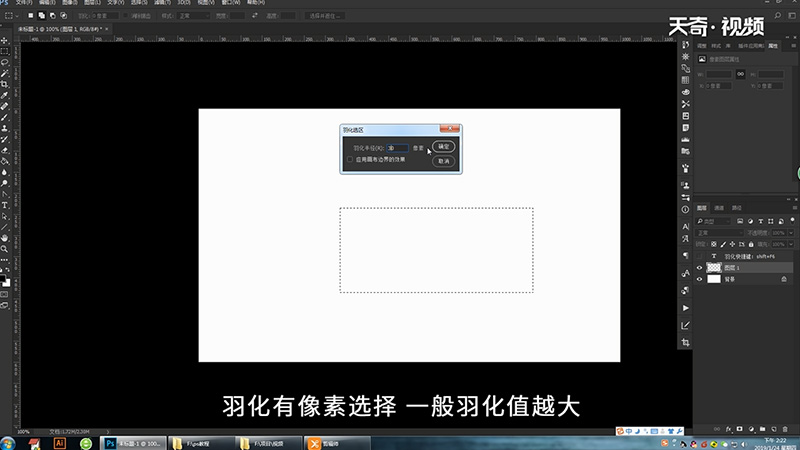Select the Lasso tool

coord(5,62)
